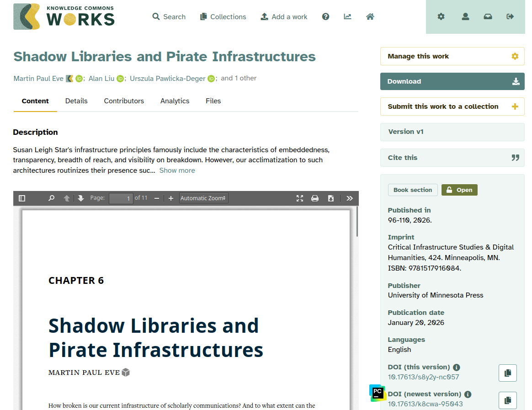Submit this work to a collection

(x=452, y=106)
